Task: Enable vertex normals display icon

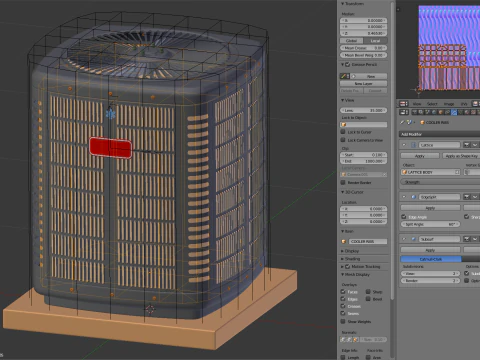Action: click(x=343, y=340)
